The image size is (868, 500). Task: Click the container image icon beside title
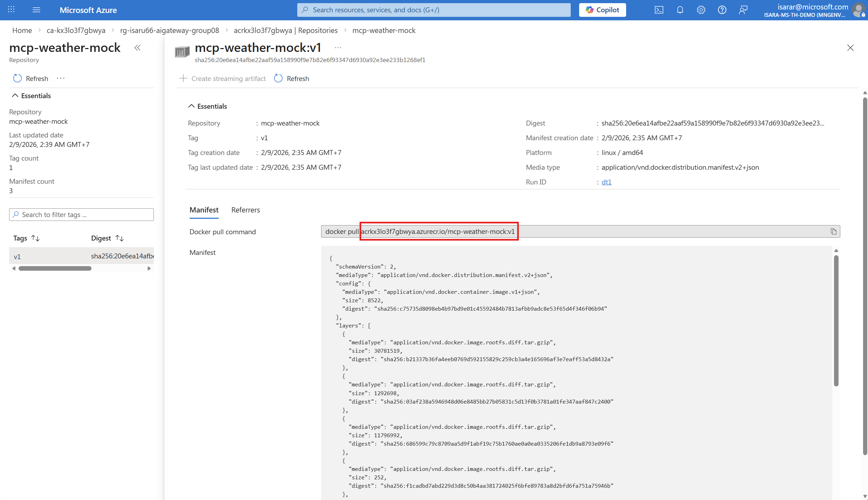click(x=182, y=52)
